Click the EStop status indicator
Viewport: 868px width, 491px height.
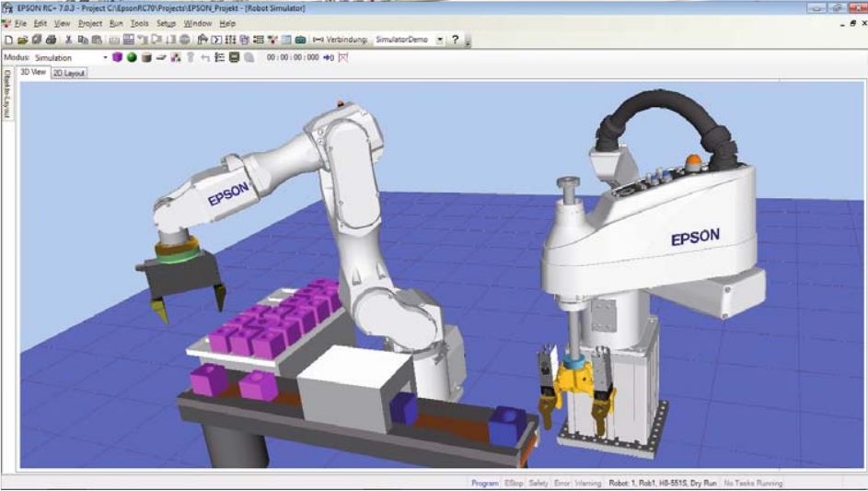(x=514, y=483)
